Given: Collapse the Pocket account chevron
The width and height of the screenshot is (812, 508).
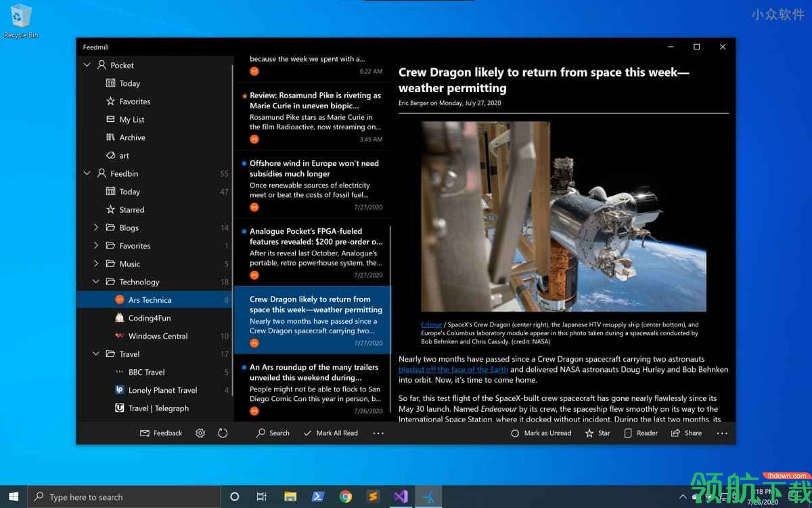Looking at the screenshot, I should pos(87,65).
